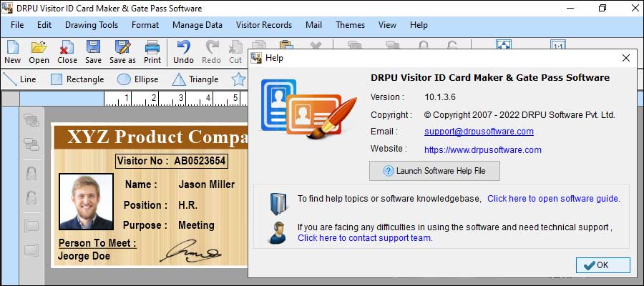Image resolution: width=644 pixels, height=286 pixels.
Task: Select the signature image on the card
Action: coord(190,251)
